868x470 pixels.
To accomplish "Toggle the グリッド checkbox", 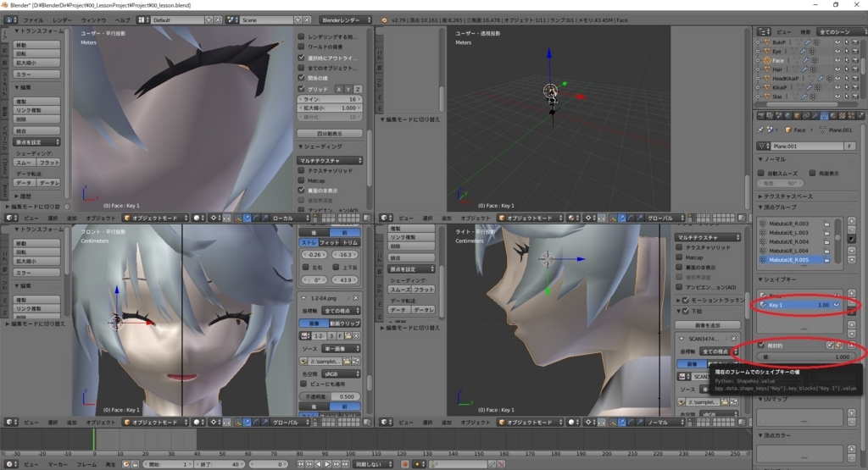I will [302, 88].
